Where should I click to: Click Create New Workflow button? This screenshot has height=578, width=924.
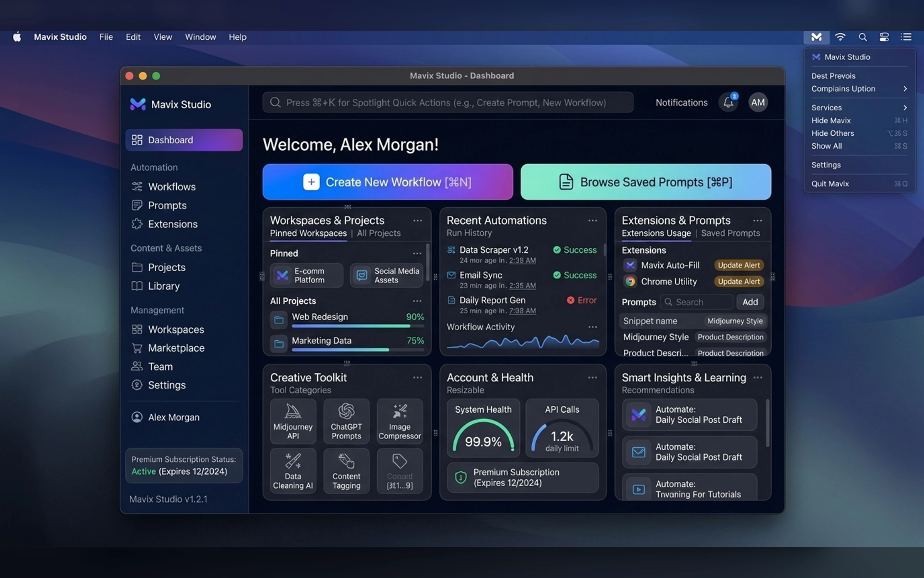(x=388, y=182)
